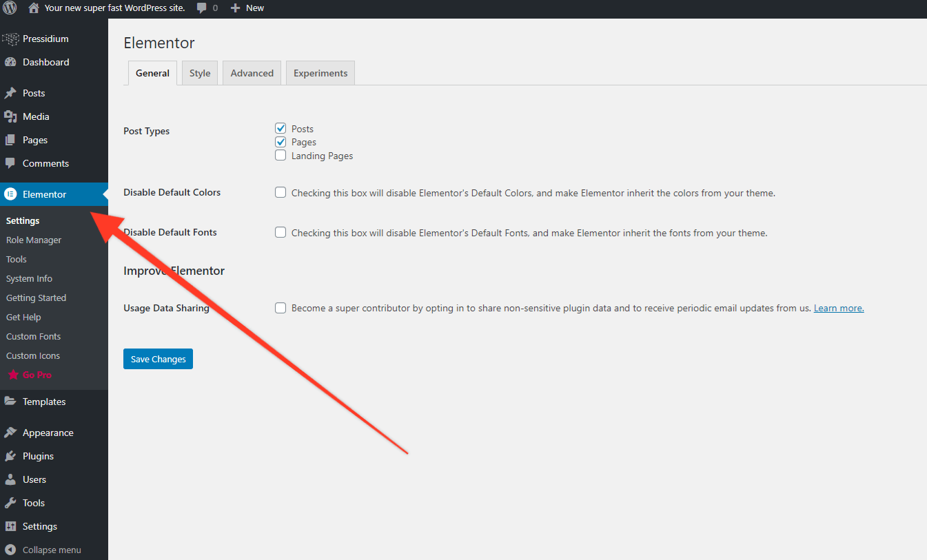The image size is (927, 560).
Task: Click the "Landing Pages" checkbox label
Action: click(322, 156)
